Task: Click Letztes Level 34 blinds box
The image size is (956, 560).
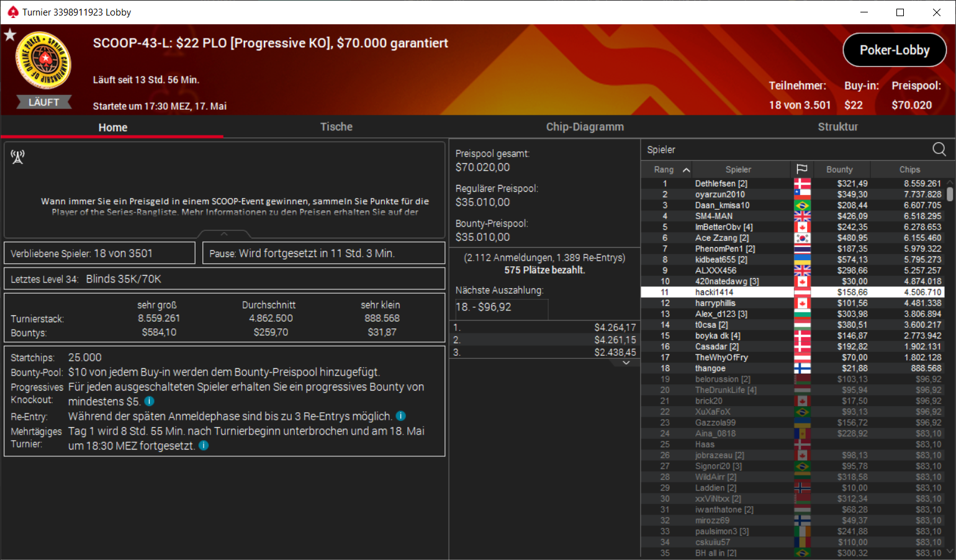Action: 225,279
